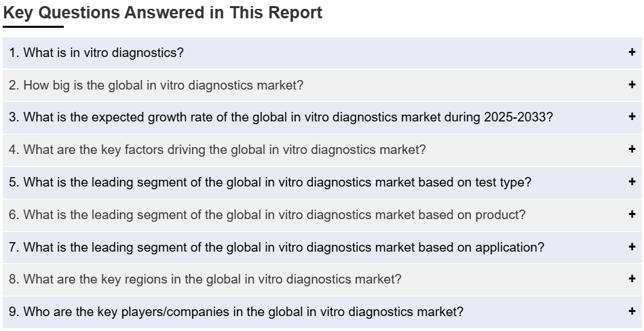This screenshot has height=331, width=644.
Task: Click plus icon next to key factors question
Action: tap(632, 149)
